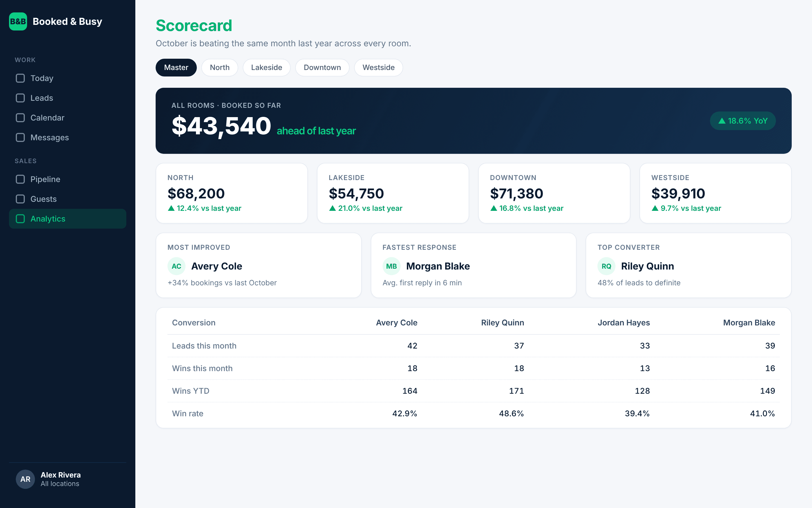Switch to the Lakeside tab
Image resolution: width=812 pixels, height=508 pixels.
(266, 67)
